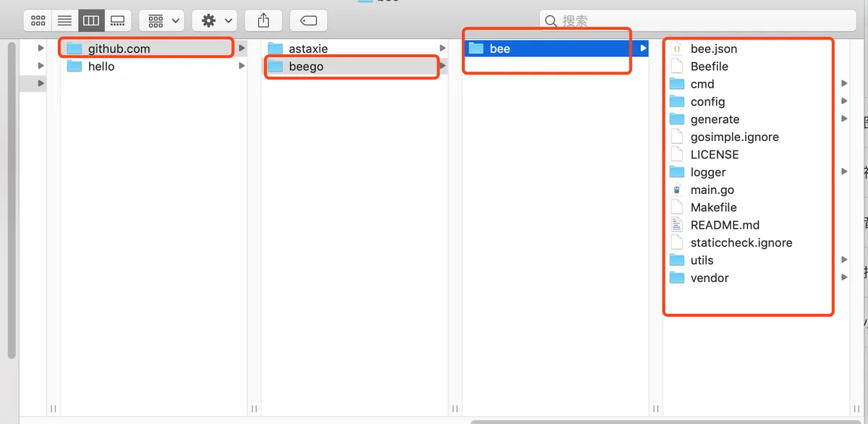Expand the hello folder arrow
This screenshot has width=868, height=424.
(242, 67)
